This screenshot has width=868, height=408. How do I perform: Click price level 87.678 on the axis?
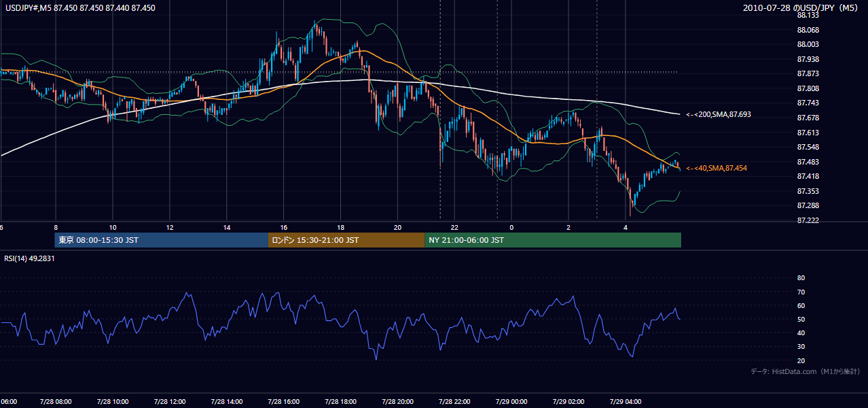tap(808, 118)
